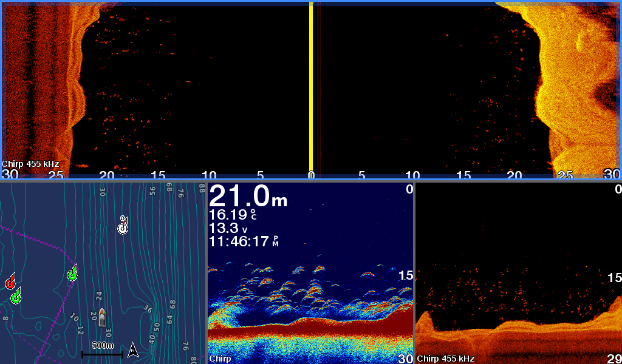
Task: Select the white buoy marker on chart
Action: [x=123, y=226]
